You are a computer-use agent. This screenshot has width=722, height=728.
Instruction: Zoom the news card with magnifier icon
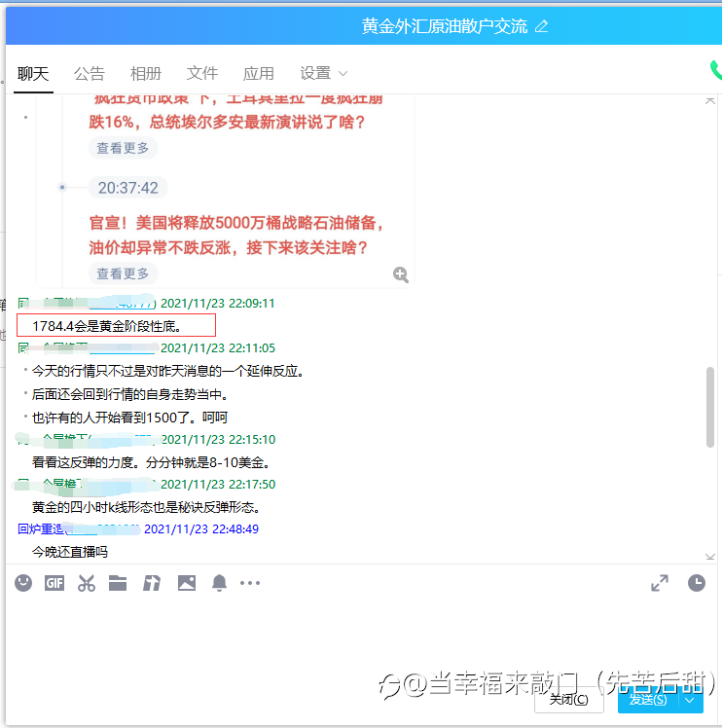click(400, 274)
